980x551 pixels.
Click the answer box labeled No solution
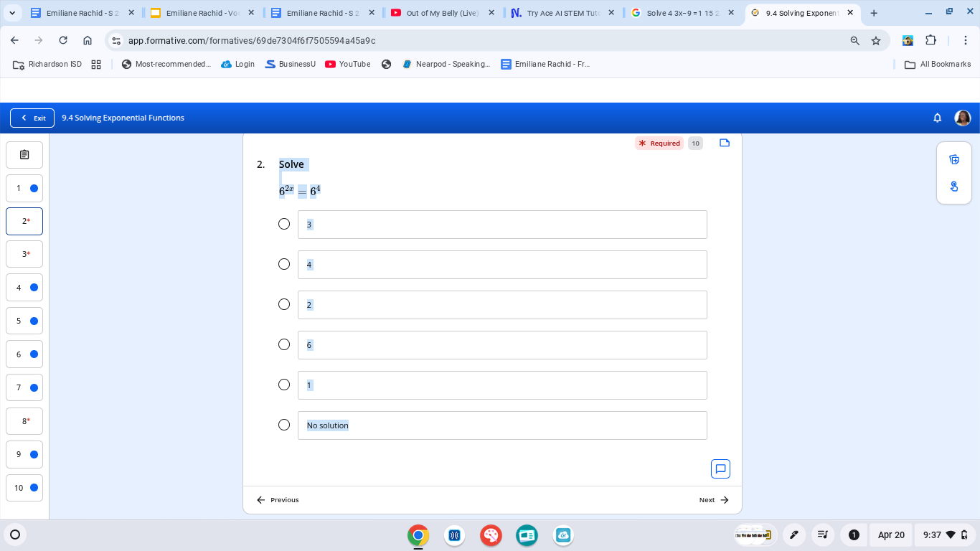pyautogui.click(x=502, y=425)
